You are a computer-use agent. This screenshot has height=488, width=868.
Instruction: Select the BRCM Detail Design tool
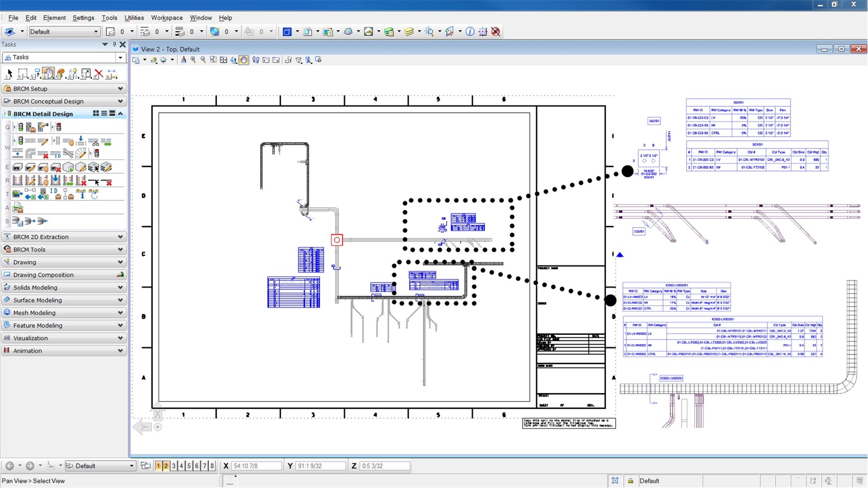[x=42, y=113]
